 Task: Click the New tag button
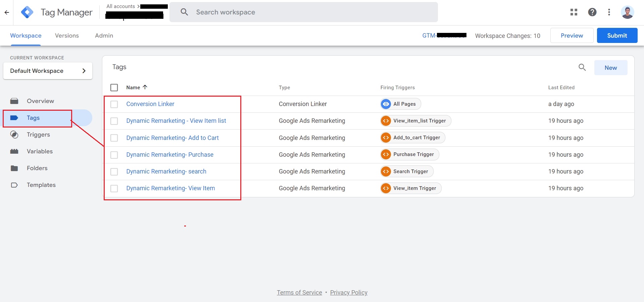click(x=611, y=67)
